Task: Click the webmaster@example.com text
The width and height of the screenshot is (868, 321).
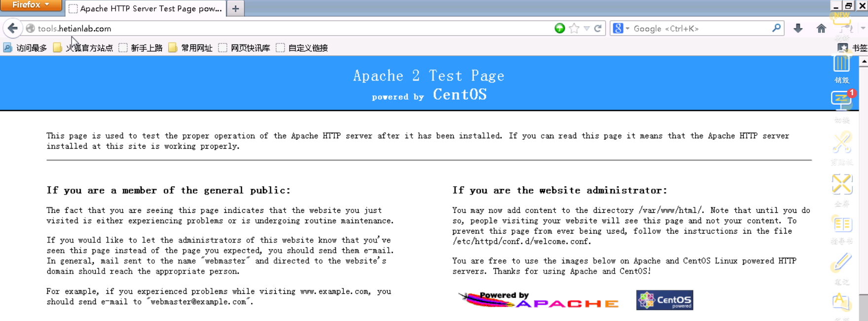Action: coord(198,302)
